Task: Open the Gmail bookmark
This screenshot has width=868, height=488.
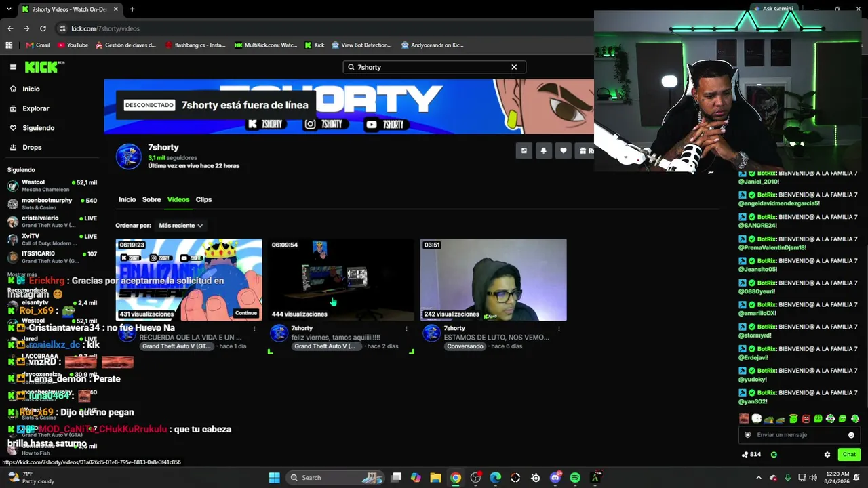Action: pos(38,45)
